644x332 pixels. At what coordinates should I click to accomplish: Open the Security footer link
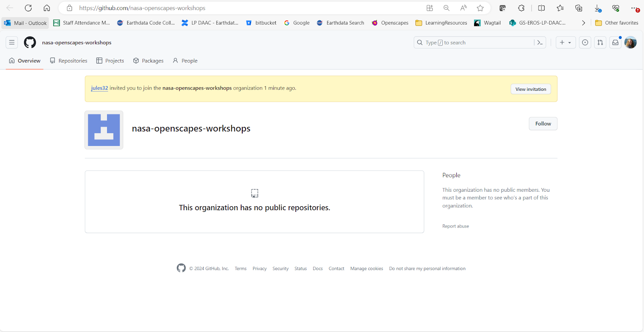(281, 268)
